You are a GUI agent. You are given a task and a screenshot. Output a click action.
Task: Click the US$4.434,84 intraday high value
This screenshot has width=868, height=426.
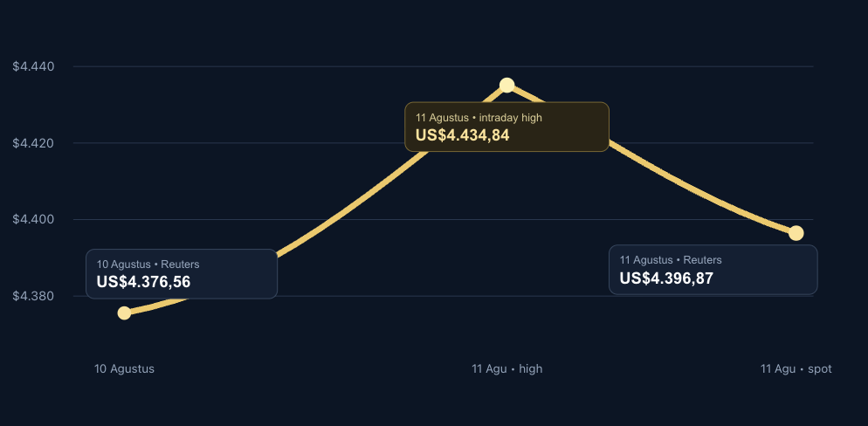click(462, 135)
